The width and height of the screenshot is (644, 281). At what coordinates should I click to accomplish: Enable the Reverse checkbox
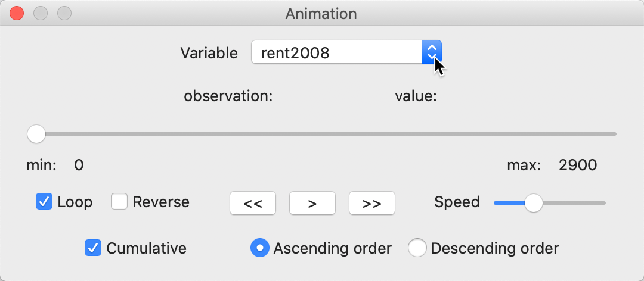point(119,202)
